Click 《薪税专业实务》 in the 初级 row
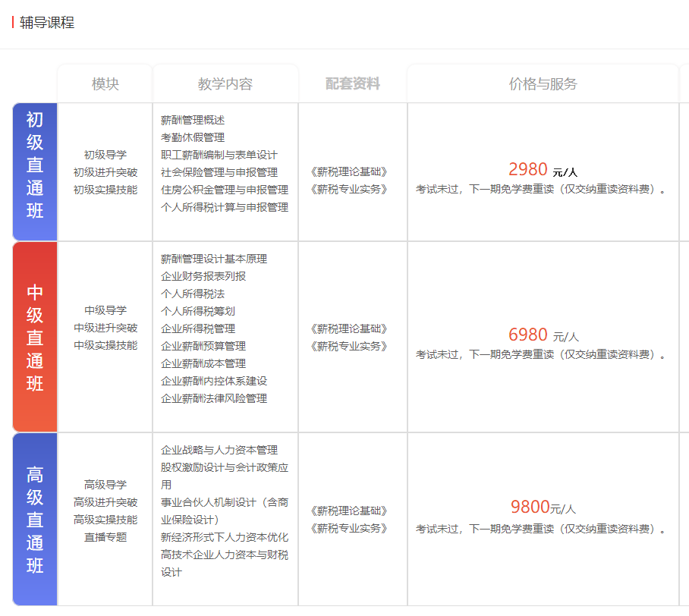 pyautogui.click(x=348, y=190)
